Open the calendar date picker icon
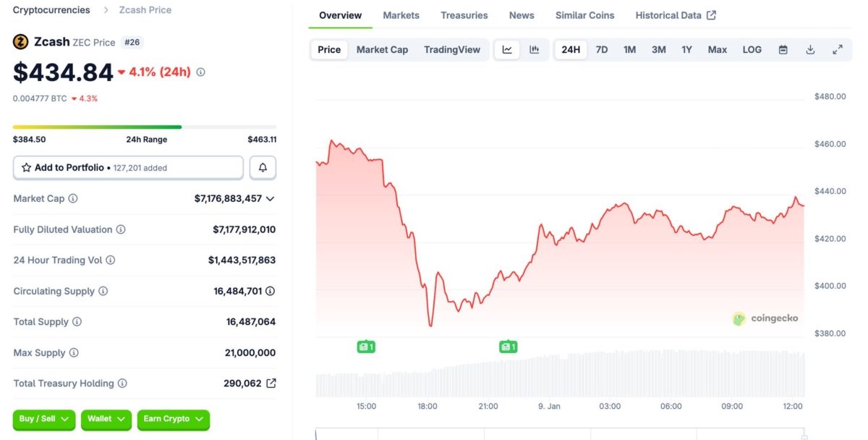 [x=783, y=49]
